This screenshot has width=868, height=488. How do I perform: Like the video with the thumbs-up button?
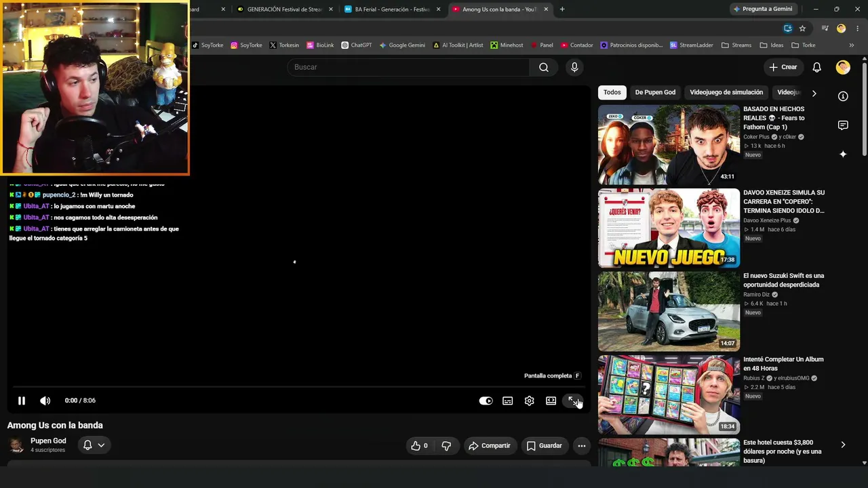click(419, 446)
